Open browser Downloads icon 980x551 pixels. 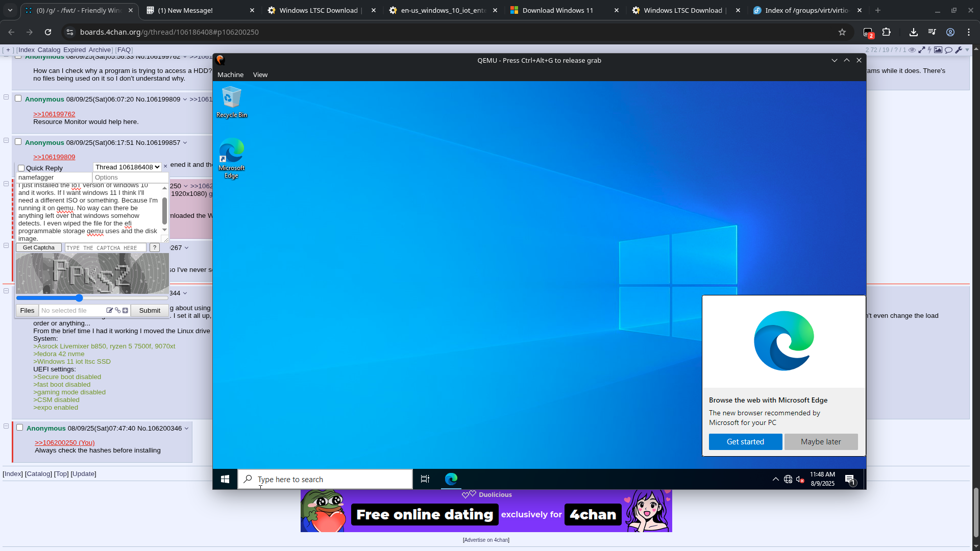914,32
